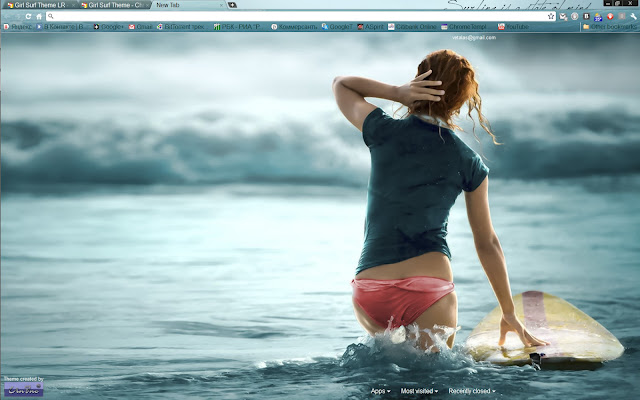Reload the page with the refresh icon
This screenshot has height=400, width=640.
pos(28,16)
